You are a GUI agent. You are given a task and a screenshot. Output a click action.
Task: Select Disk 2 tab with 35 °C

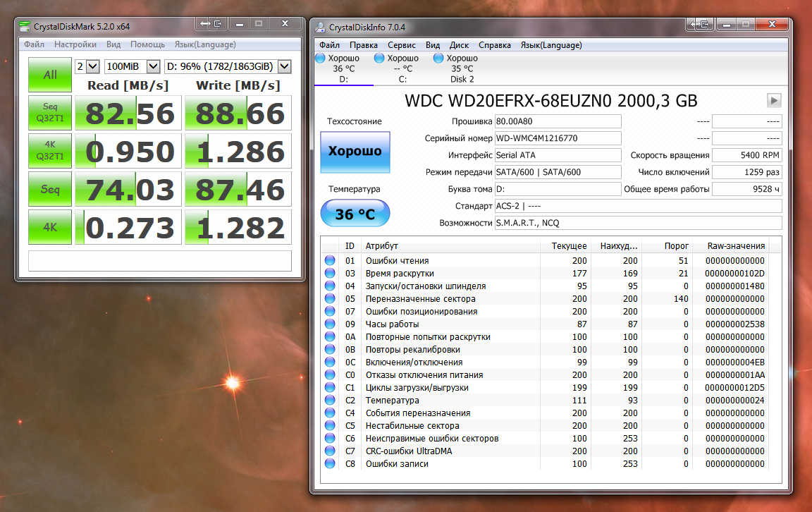pos(462,68)
